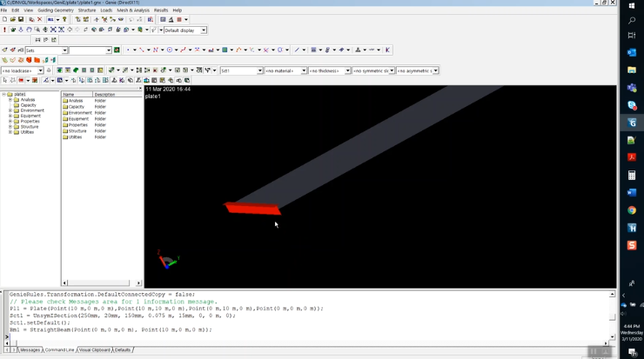
Task: Click the Name column header
Action: (x=77, y=95)
